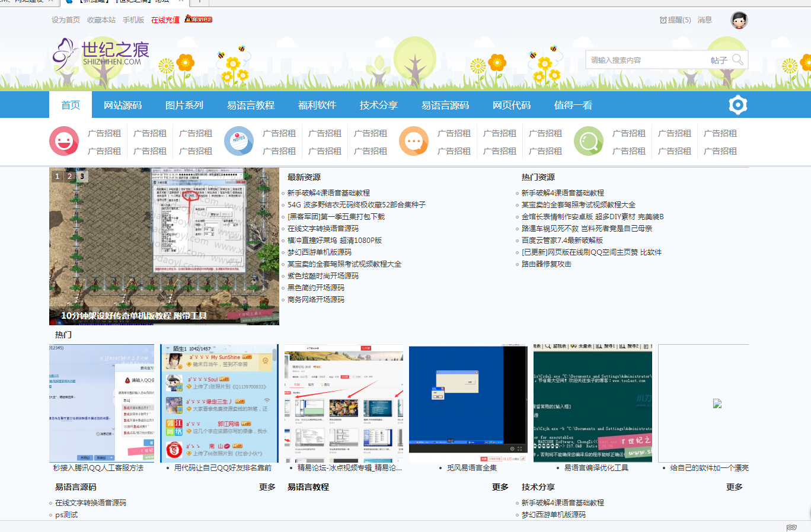This screenshot has height=532, width=811.
Task: Click the search magnifier icon
Action: click(737, 60)
